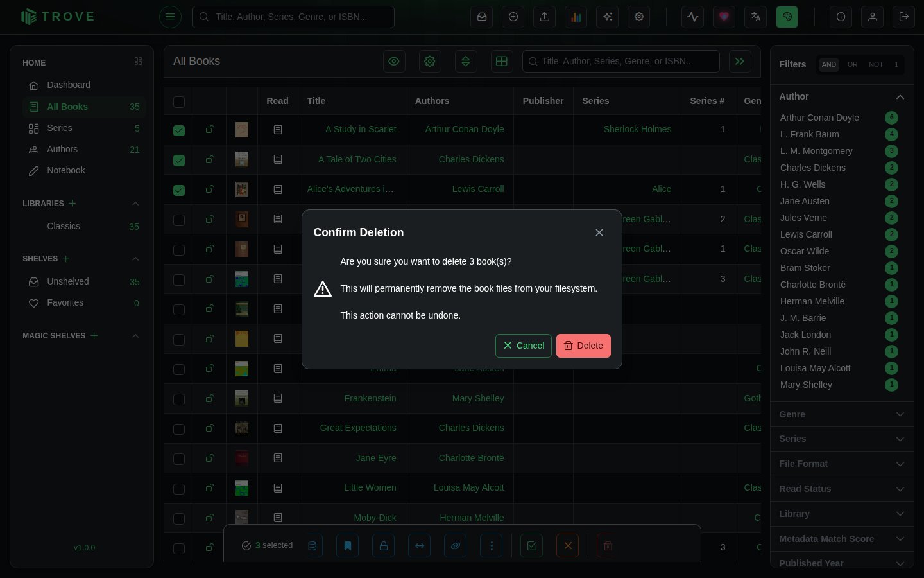
Task: Open Notebook in the sidebar
Action: [84, 170]
